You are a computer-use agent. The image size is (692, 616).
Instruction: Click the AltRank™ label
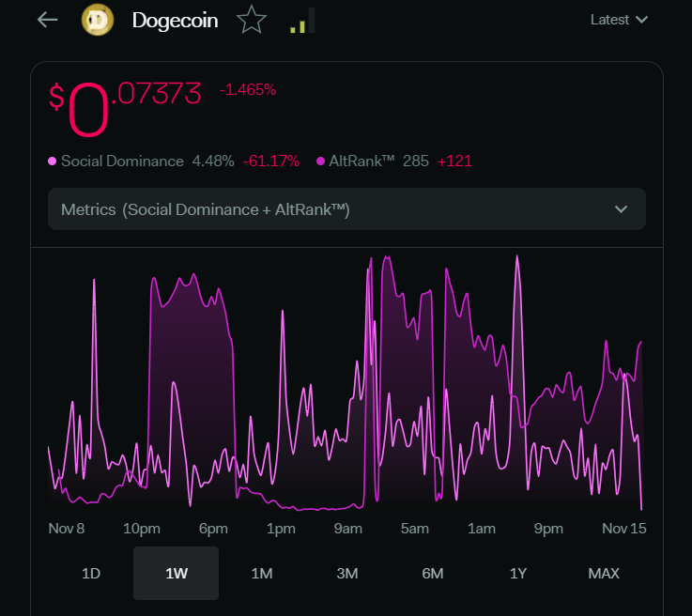coord(361,162)
